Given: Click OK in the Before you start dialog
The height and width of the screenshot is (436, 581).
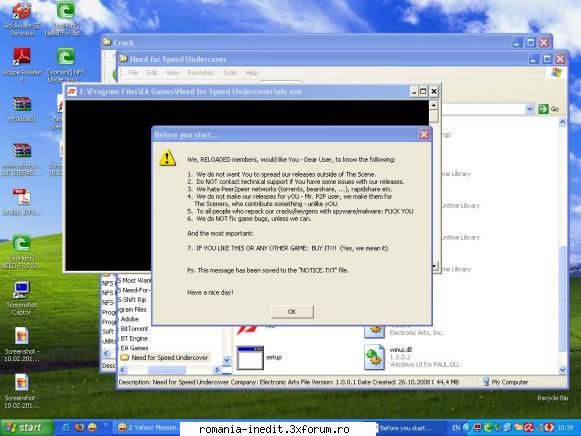Looking at the screenshot, I should click(292, 312).
